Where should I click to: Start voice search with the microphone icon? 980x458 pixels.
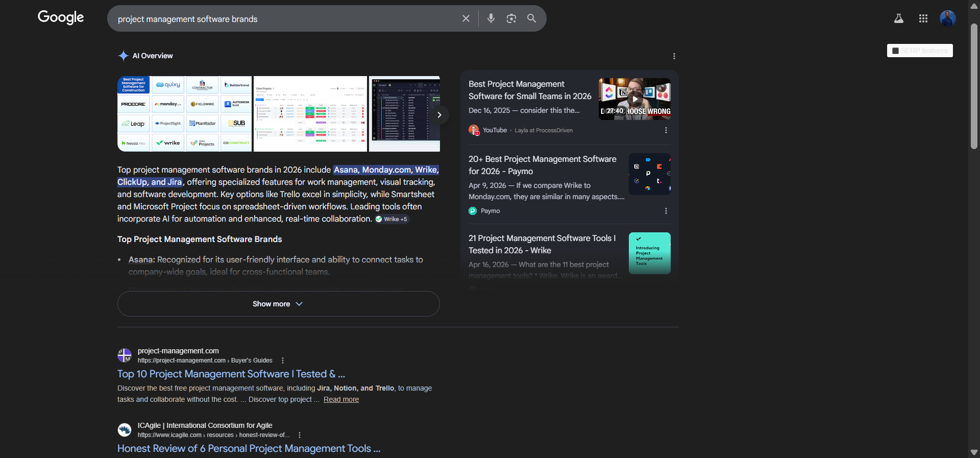click(x=491, y=18)
